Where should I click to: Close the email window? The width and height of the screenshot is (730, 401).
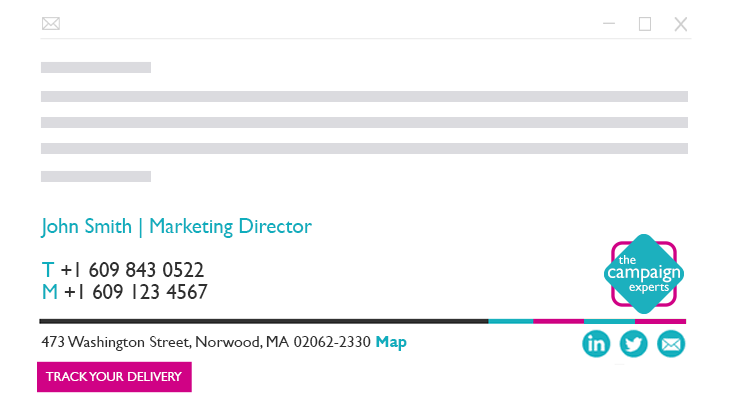click(x=681, y=24)
